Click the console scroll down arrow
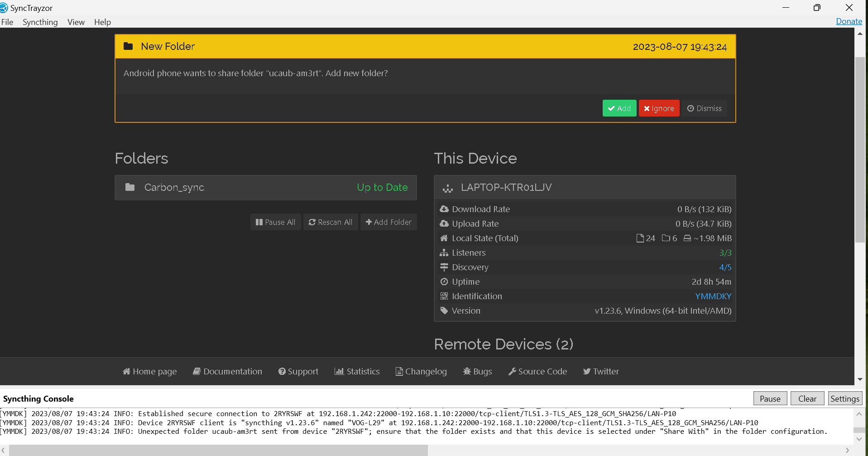The image size is (868, 456). tap(859, 439)
